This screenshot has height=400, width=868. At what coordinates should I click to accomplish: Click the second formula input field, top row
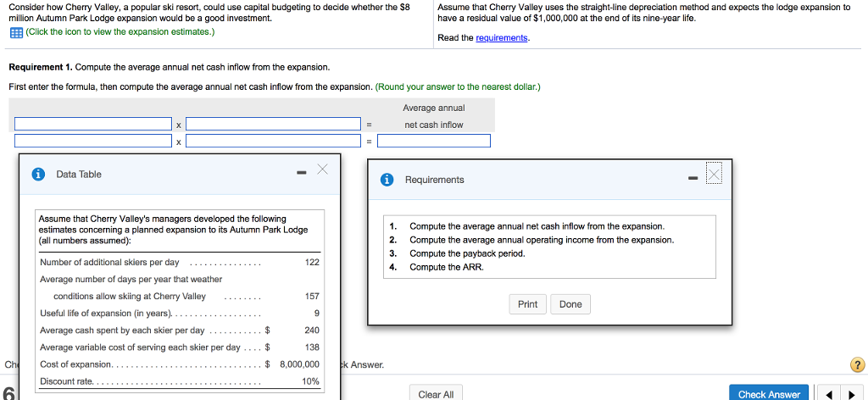click(274, 124)
